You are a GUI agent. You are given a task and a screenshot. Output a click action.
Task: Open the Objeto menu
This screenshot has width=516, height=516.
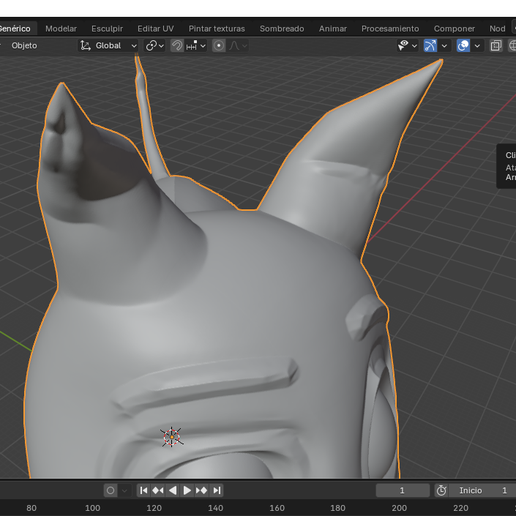(x=24, y=46)
